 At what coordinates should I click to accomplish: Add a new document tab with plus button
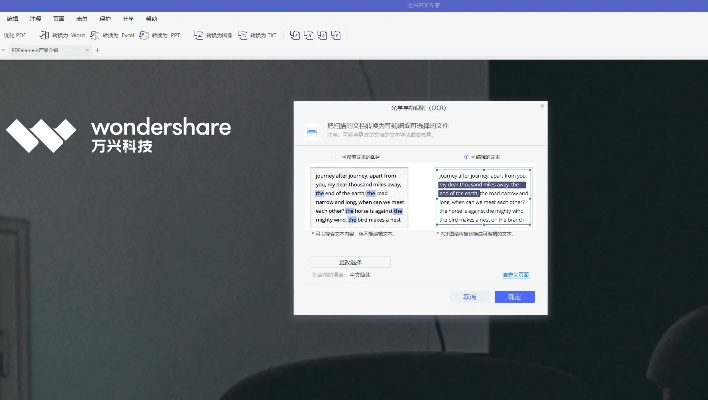tap(97, 50)
